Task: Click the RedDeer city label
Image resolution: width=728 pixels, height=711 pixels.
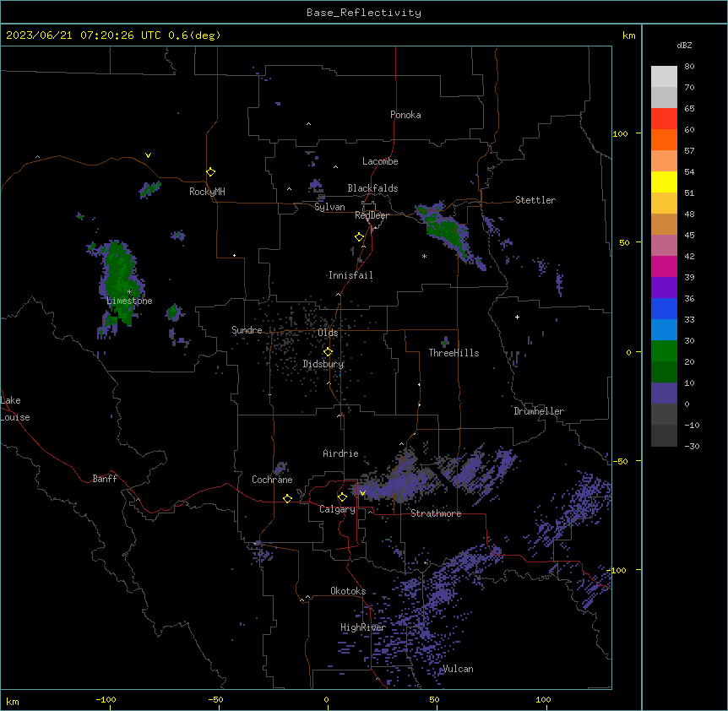Action: (372, 215)
